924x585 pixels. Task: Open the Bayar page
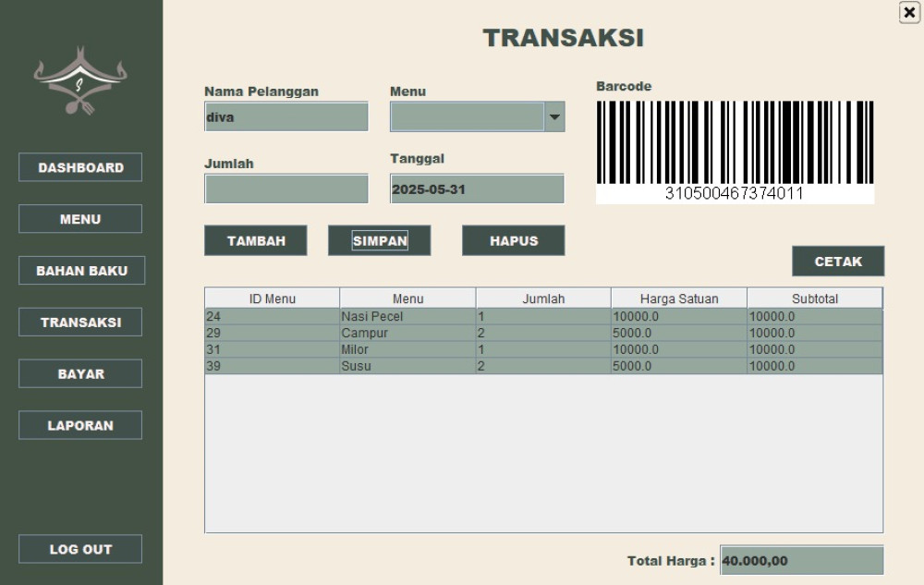(x=80, y=373)
